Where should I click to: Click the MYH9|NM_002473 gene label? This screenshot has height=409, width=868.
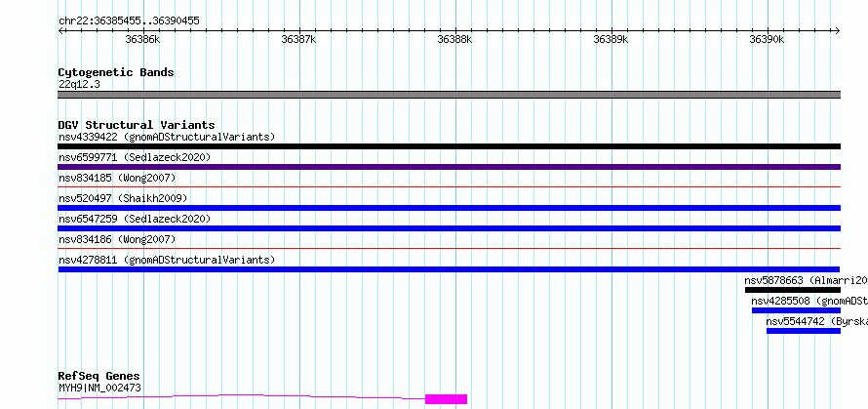coord(99,388)
